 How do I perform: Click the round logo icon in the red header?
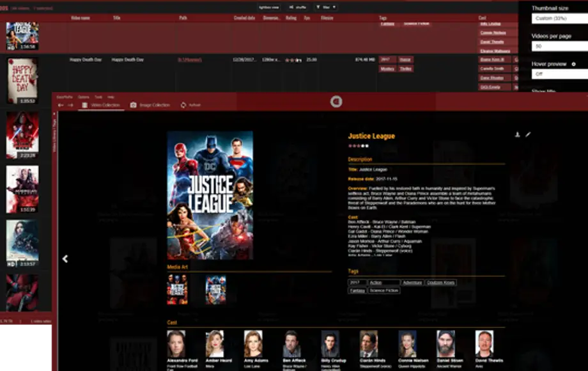(x=336, y=101)
